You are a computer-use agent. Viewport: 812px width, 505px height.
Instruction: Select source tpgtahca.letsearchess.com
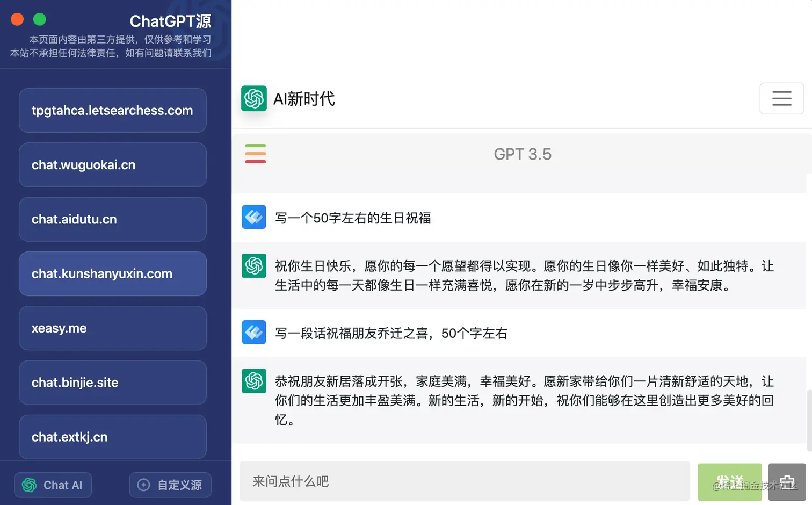click(x=113, y=111)
